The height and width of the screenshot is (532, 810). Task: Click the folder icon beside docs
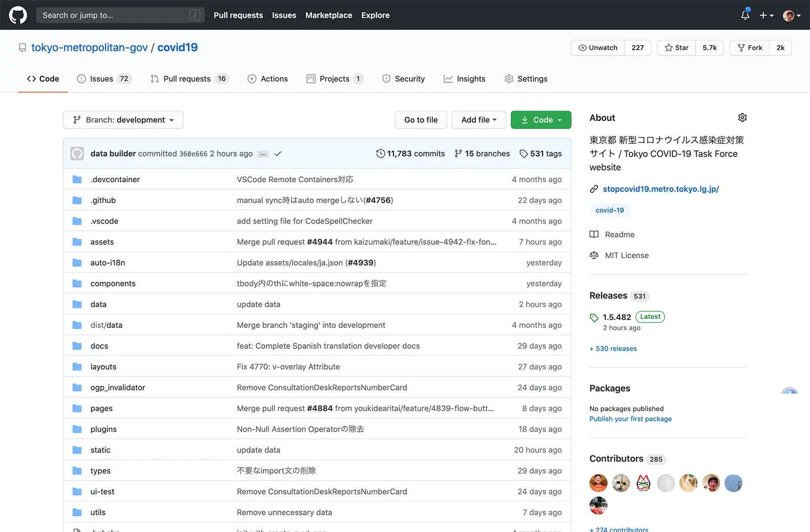click(x=77, y=346)
